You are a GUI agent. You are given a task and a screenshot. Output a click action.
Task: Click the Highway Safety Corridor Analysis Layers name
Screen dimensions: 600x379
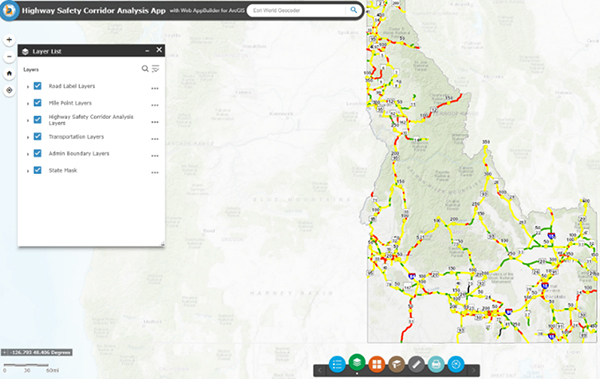coord(91,120)
